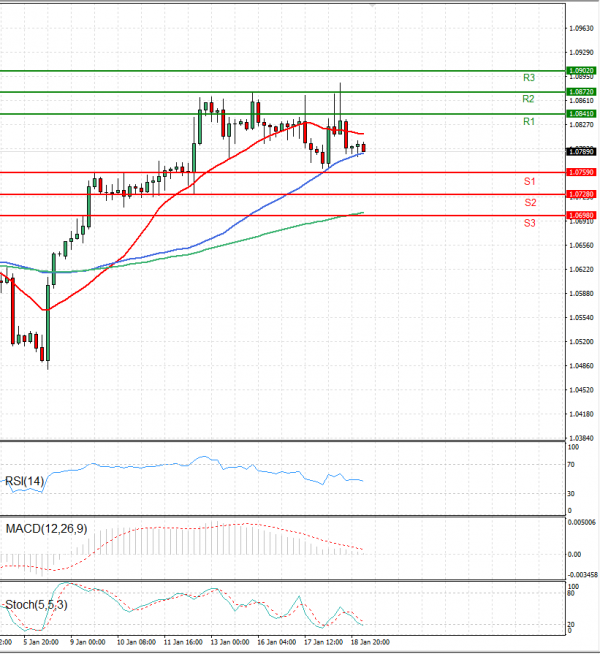Click the 1.05200 price axis value
The width and height of the screenshot is (600, 654).
coord(582,342)
